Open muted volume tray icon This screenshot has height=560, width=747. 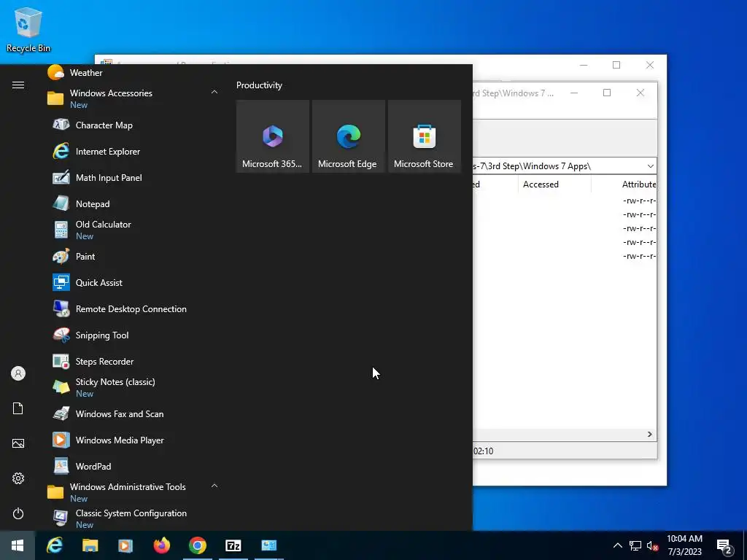653,545
